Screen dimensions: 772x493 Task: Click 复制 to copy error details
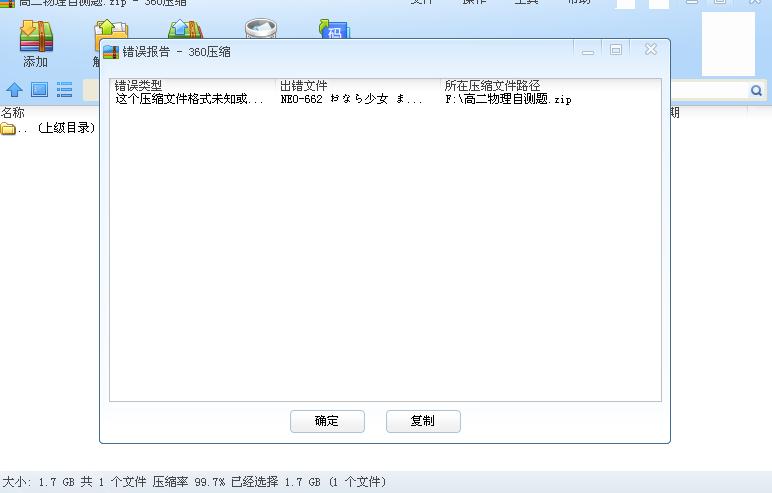423,421
